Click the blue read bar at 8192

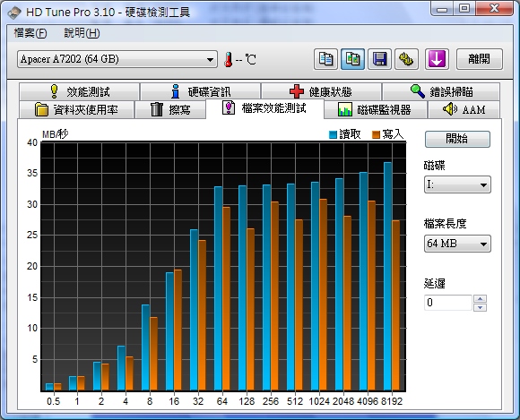click(387, 276)
